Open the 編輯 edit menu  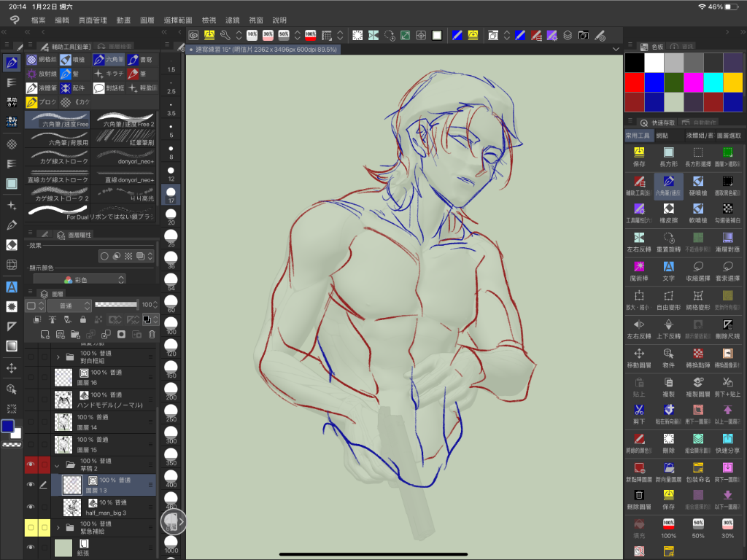[x=62, y=20]
